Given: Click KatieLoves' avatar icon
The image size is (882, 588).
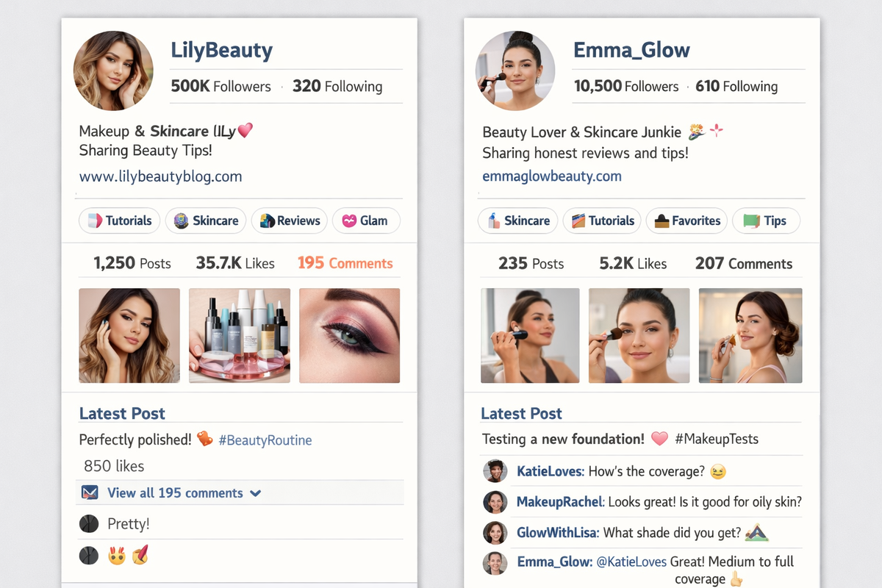Looking at the screenshot, I should (x=495, y=471).
